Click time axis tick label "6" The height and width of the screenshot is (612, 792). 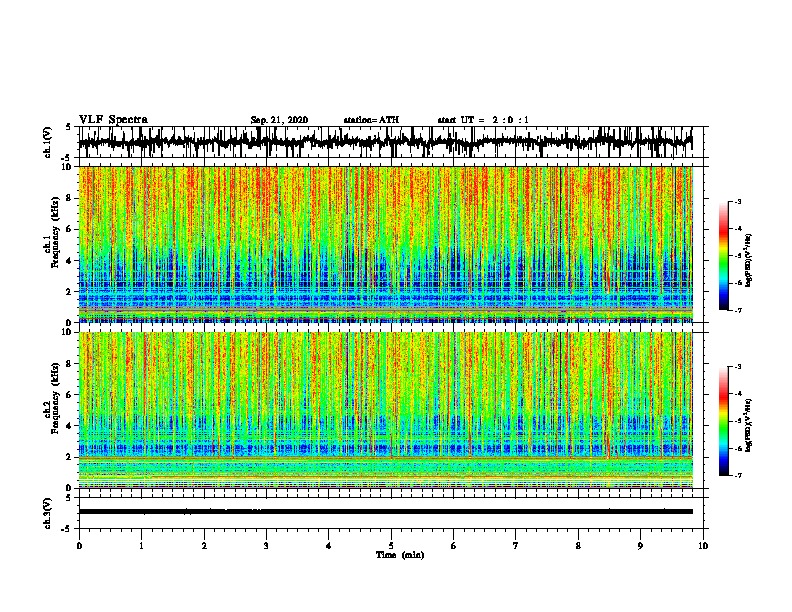click(x=453, y=546)
